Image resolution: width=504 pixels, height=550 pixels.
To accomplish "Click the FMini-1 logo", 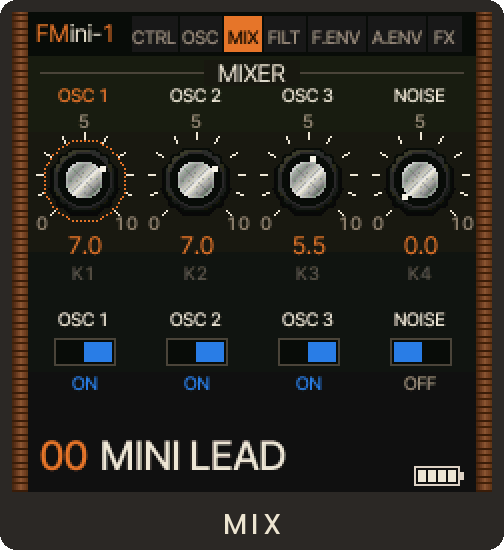I will click(74, 34).
